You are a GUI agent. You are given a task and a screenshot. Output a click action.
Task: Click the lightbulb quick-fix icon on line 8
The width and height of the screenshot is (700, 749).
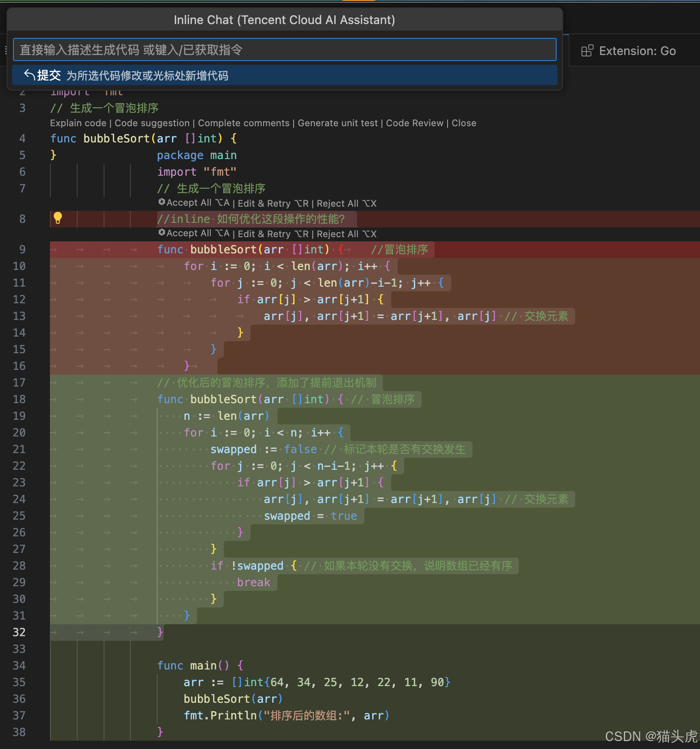(x=58, y=218)
